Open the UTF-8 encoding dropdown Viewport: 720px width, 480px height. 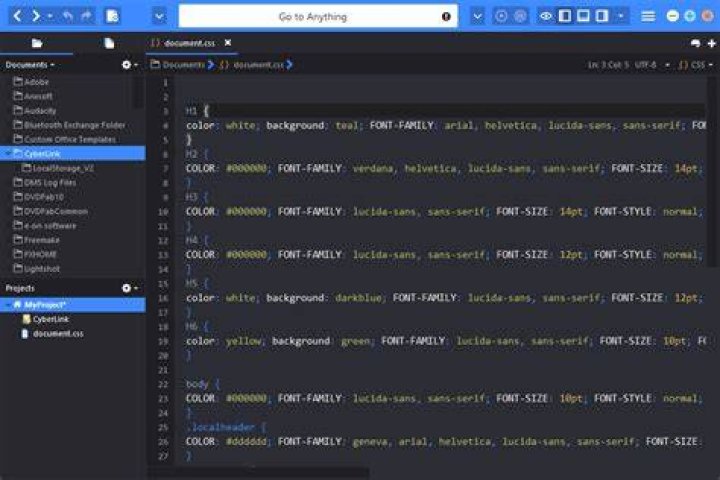click(x=652, y=65)
